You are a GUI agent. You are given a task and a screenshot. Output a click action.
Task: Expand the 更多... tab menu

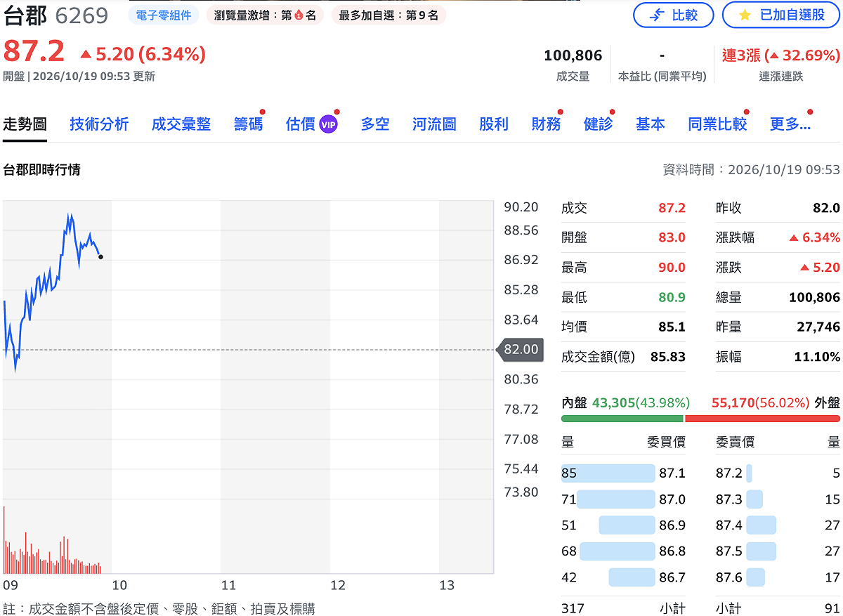point(790,124)
